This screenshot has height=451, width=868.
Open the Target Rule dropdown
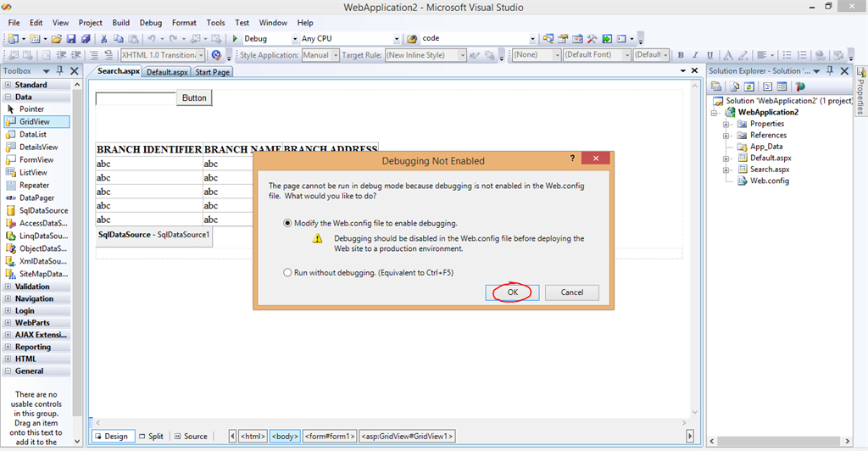click(x=462, y=55)
